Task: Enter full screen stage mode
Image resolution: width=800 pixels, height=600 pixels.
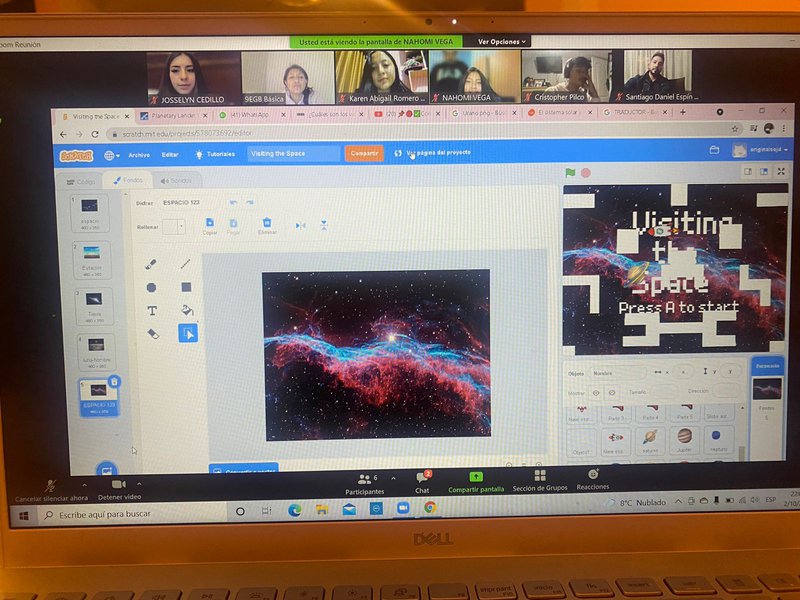Action: (781, 172)
